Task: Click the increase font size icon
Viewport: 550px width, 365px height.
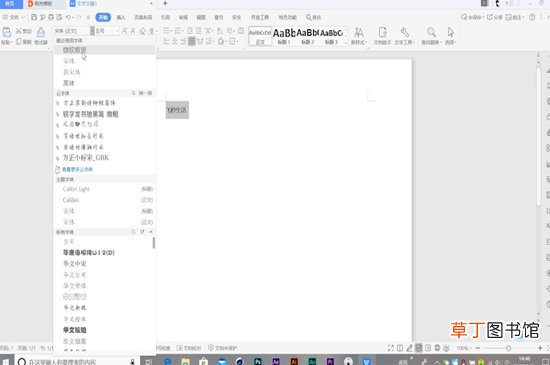Action: point(125,31)
